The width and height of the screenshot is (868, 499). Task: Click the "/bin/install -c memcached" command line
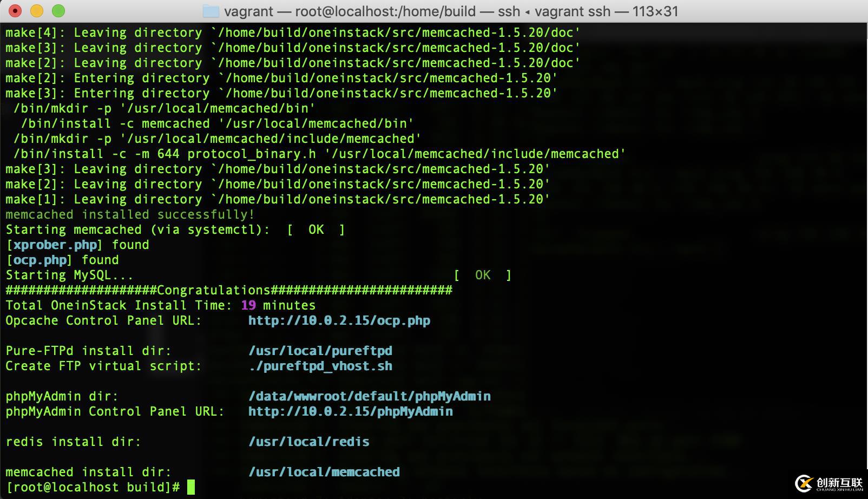click(217, 123)
